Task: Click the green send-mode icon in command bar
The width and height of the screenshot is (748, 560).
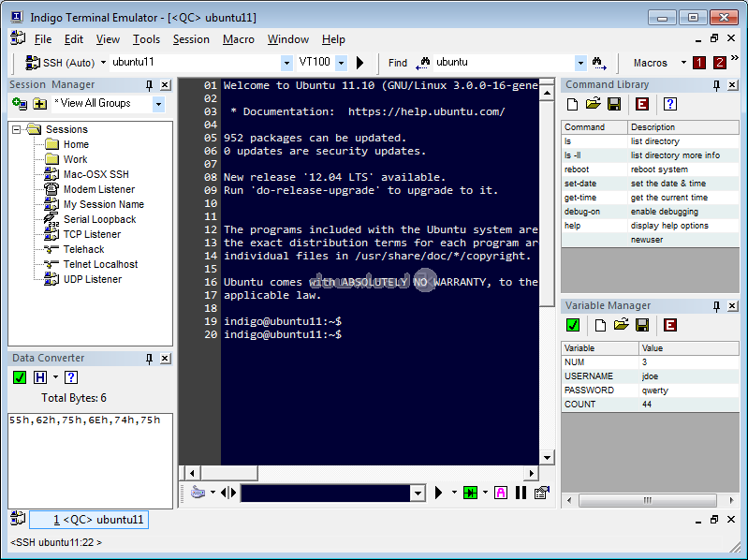Action: click(x=470, y=493)
